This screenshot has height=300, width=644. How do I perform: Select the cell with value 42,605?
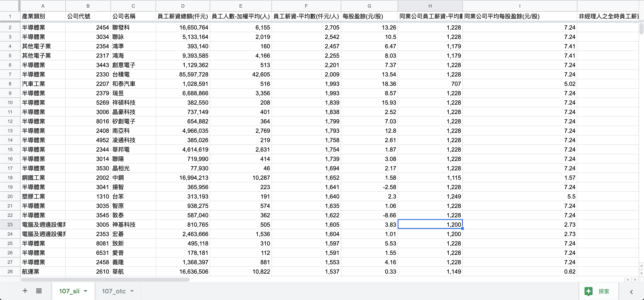pyautogui.click(x=241, y=74)
